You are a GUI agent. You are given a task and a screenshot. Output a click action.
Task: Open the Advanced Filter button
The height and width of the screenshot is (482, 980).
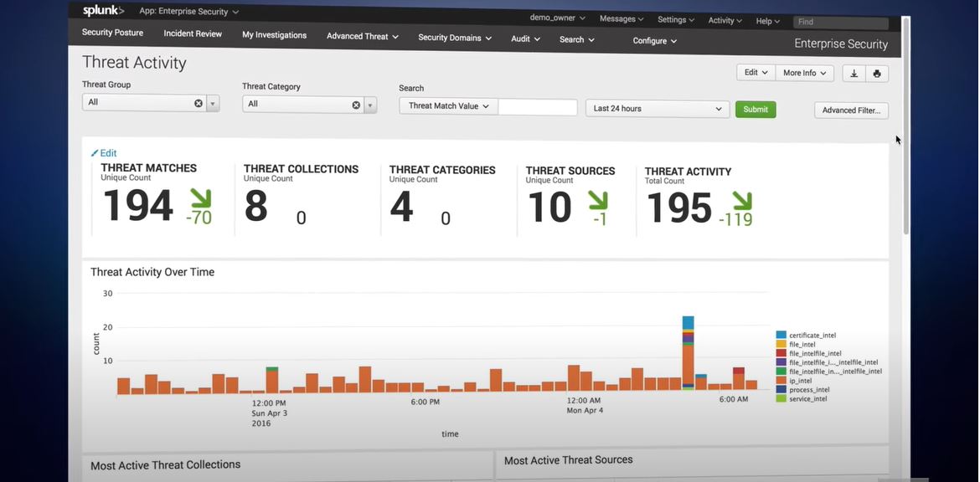click(x=851, y=110)
